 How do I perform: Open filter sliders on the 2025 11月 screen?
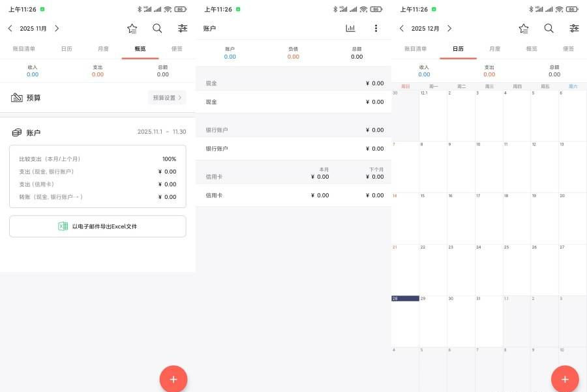(183, 29)
